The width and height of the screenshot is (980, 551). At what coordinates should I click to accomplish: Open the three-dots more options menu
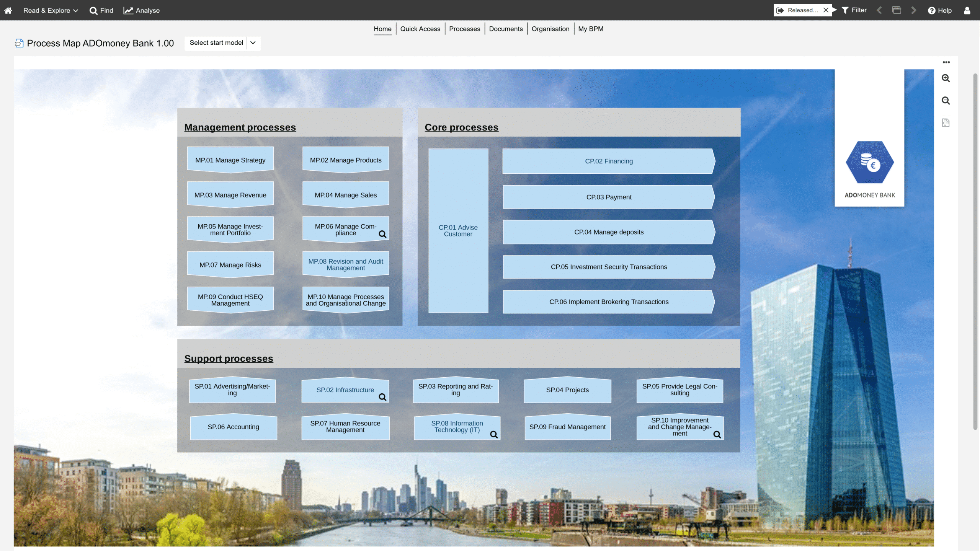[x=946, y=62]
